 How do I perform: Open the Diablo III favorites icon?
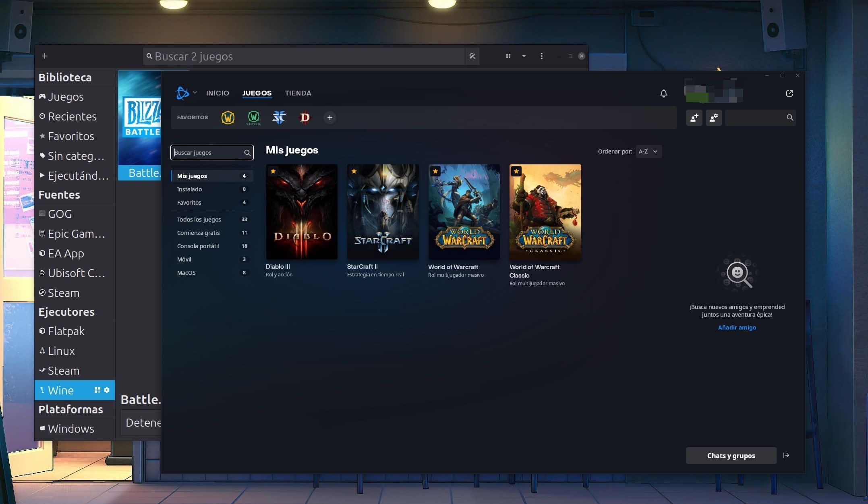305,118
